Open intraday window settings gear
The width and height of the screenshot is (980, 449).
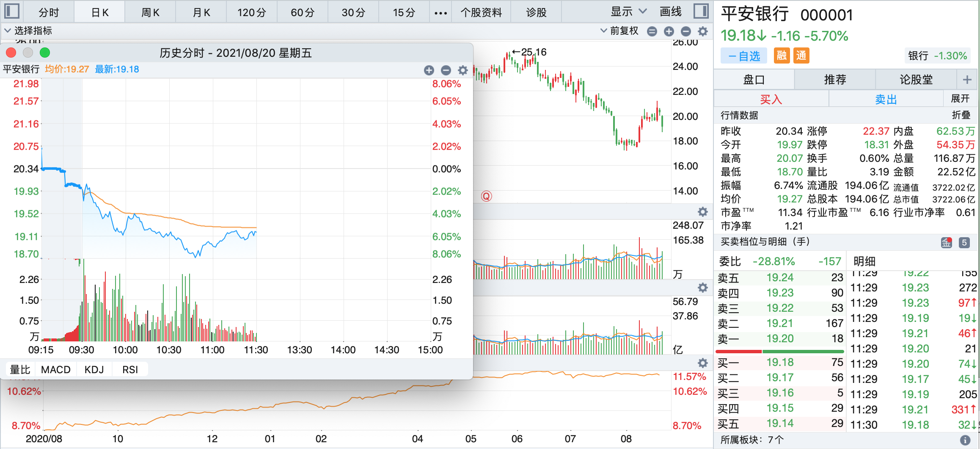[x=463, y=70]
